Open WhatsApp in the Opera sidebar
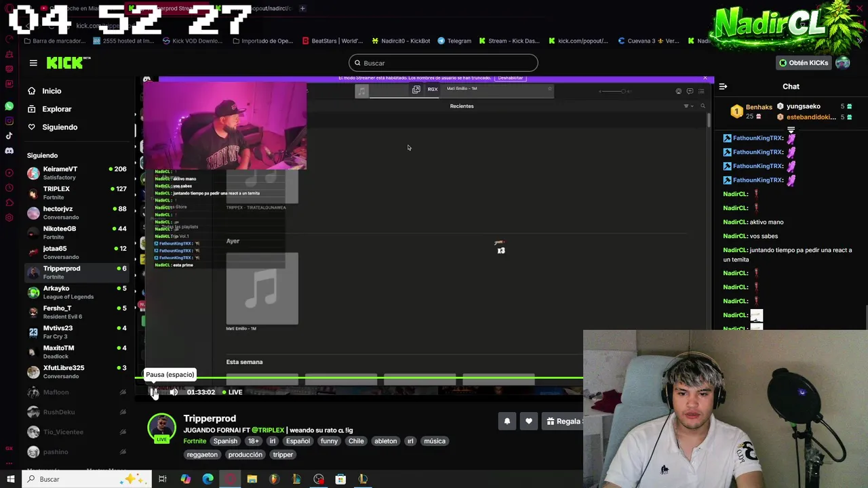 (9, 106)
